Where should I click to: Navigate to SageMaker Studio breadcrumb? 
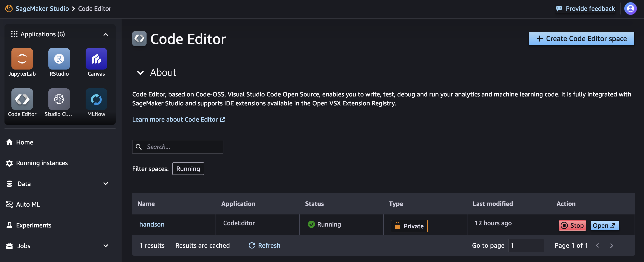point(42,8)
